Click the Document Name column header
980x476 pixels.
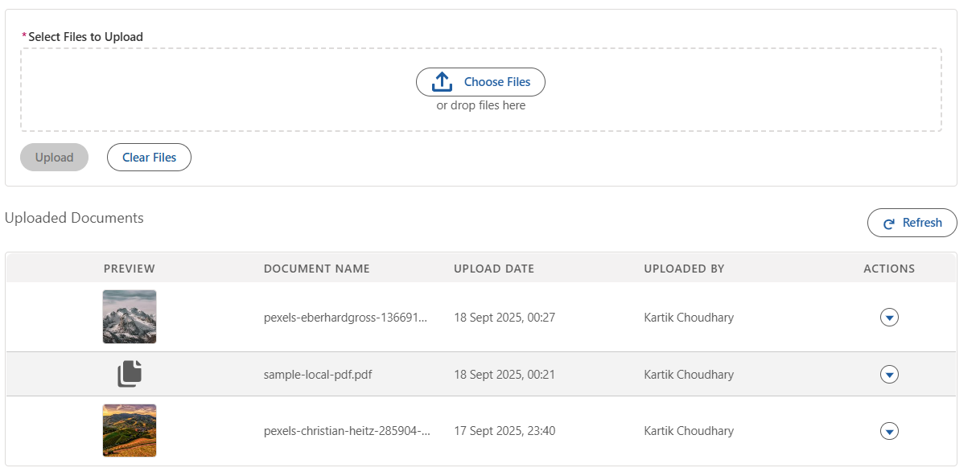pos(317,269)
